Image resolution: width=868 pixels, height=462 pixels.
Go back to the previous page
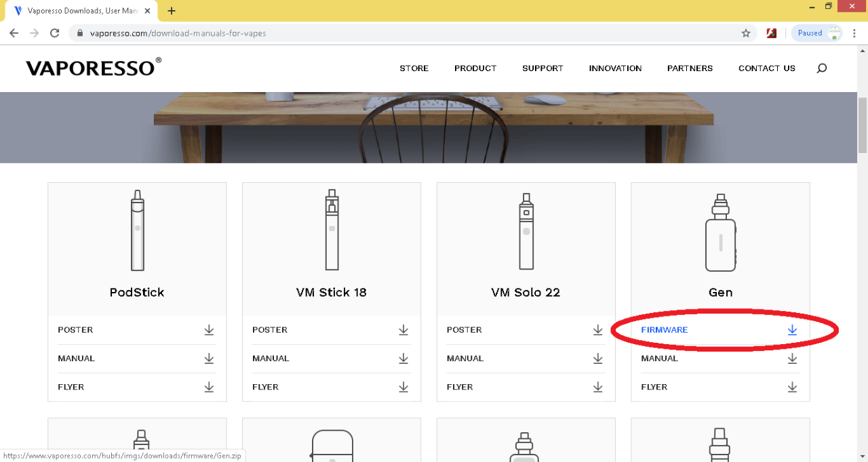(x=14, y=33)
